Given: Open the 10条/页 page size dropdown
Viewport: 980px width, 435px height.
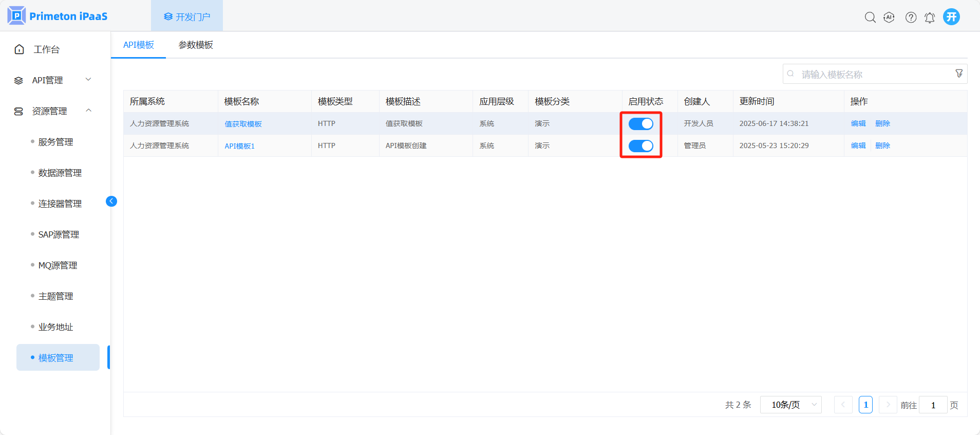Looking at the screenshot, I should 790,405.
